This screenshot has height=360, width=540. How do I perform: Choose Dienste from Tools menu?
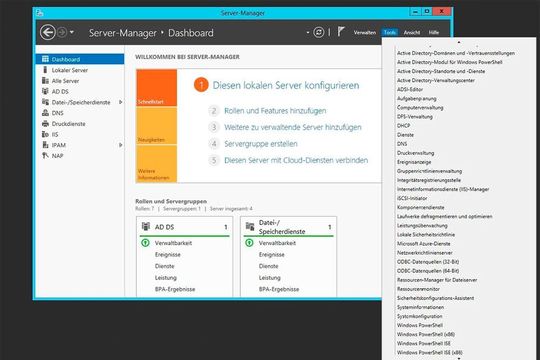tap(405, 135)
